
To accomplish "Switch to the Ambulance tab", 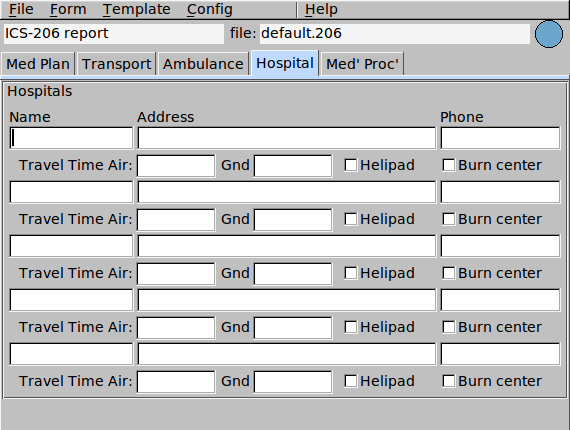I will 203,64.
